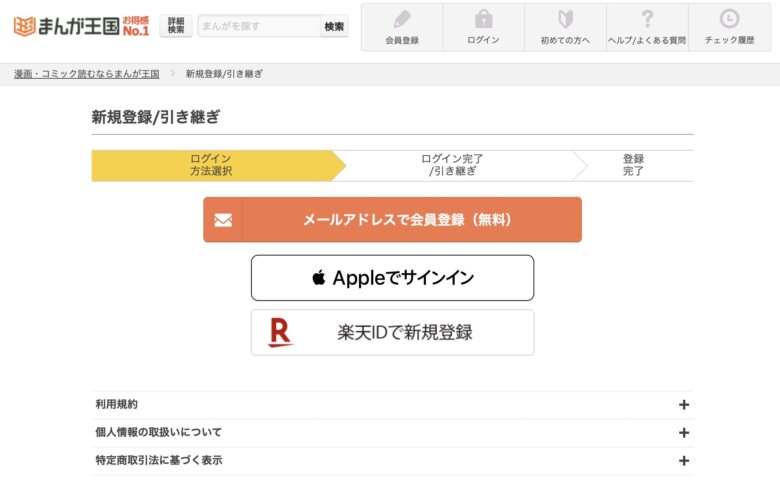Open チェック履歴 clock icon
This screenshot has height=480, width=780.
click(729, 19)
